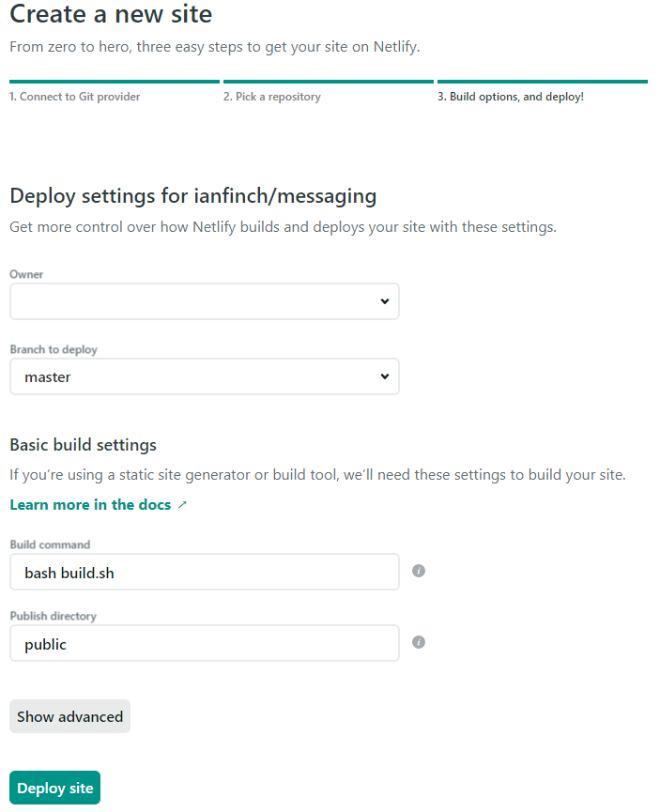Click the progress bar above step 3
Viewport: 660px width, 812px height.
click(x=542, y=82)
